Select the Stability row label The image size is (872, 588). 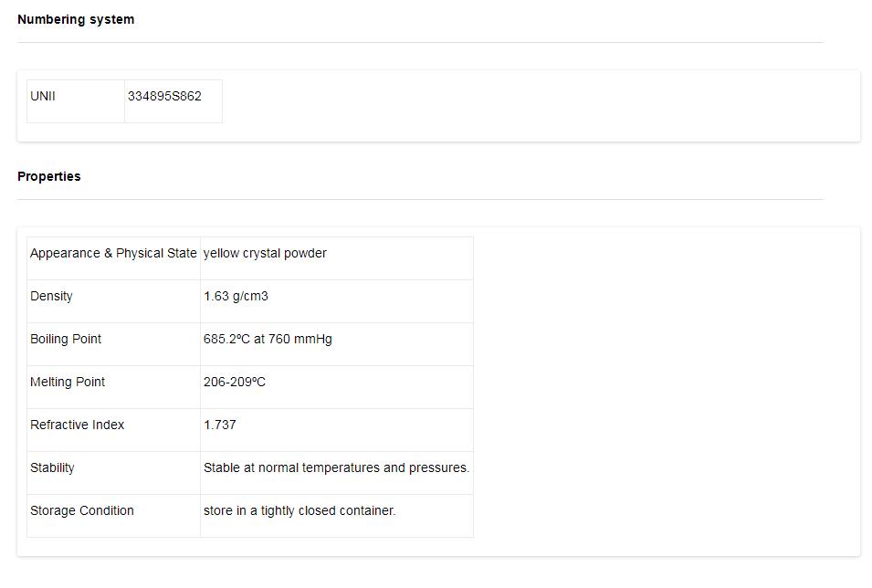(x=52, y=468)
